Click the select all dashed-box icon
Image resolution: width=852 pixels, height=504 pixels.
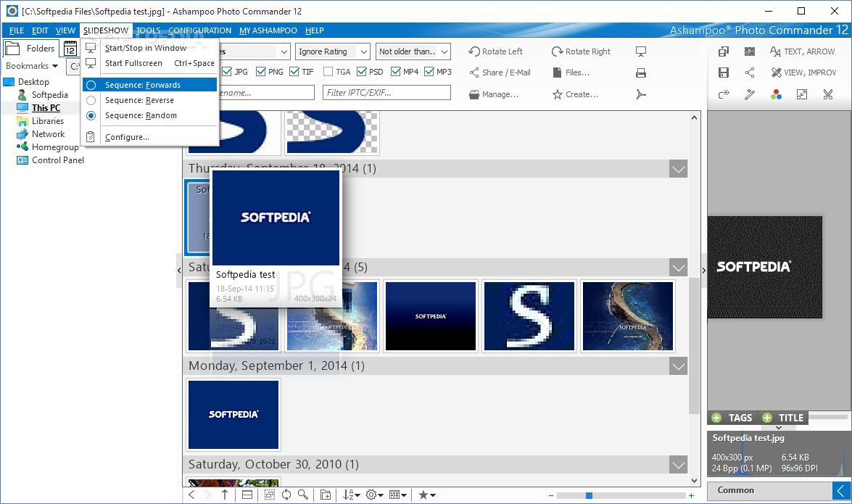(x=270, y=495)
